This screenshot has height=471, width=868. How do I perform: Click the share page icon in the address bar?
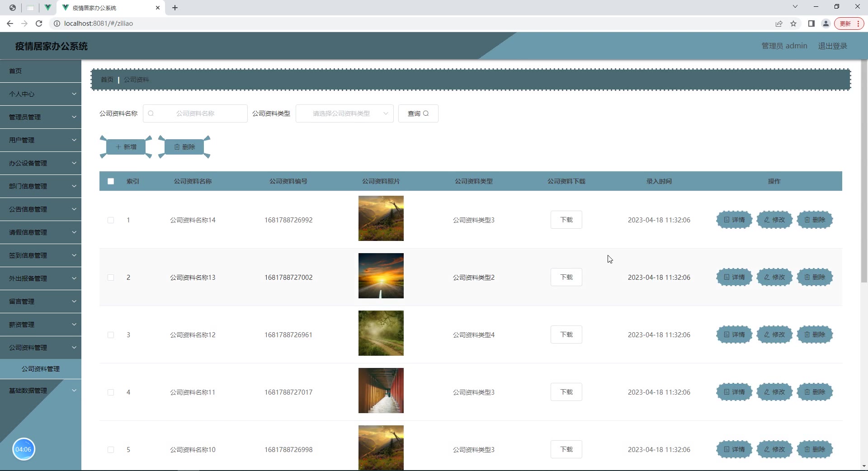coord(779,24)
